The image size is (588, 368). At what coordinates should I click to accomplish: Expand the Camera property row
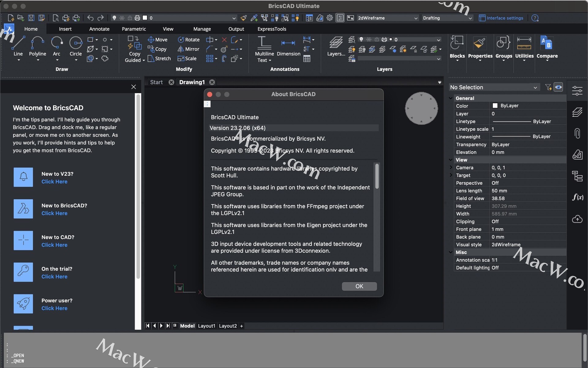(451, 167)
